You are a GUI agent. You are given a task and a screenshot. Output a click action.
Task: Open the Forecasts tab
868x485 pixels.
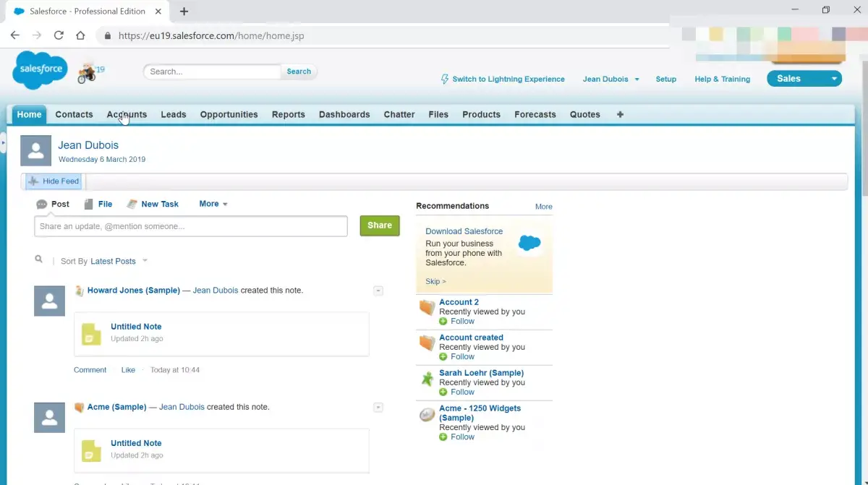(x=535, y=114)
